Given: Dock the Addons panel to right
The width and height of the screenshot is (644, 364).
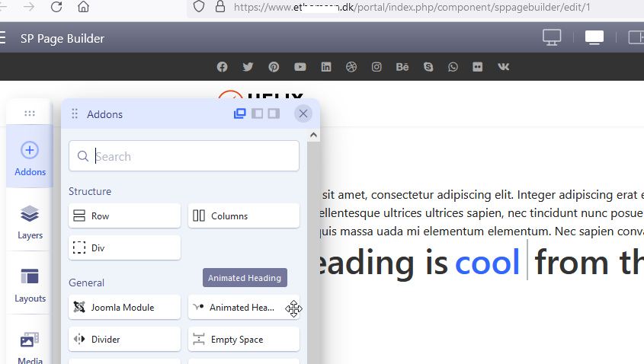Looking at the screenshot, I should tap(274, 114).
